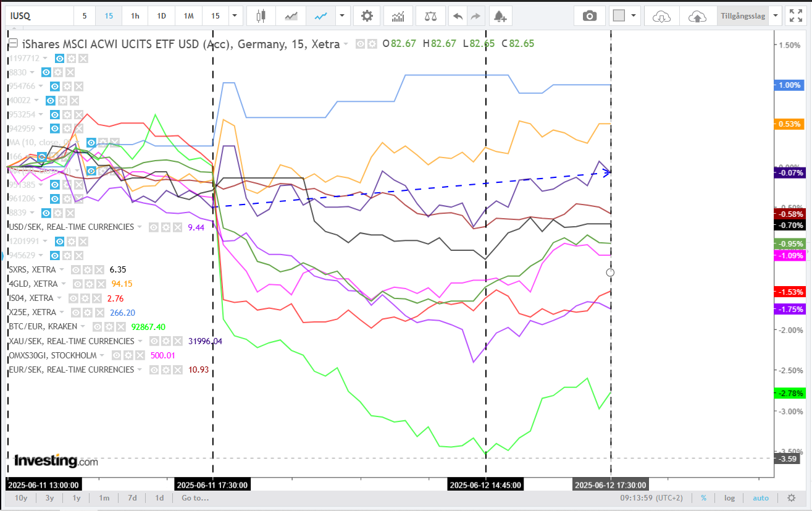Open the indicators icon in toolbar
Viewport: 812px width, 511px height.
(x=398, y=16)
